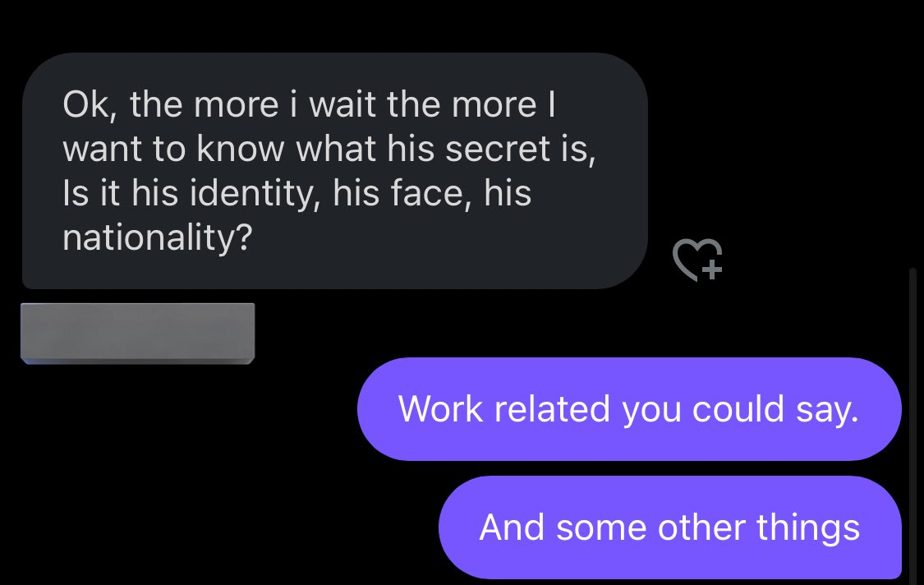This screenshot has width=924, height=585.
Task: Click the word 'know' in the gray bubble
Action: 241,148
